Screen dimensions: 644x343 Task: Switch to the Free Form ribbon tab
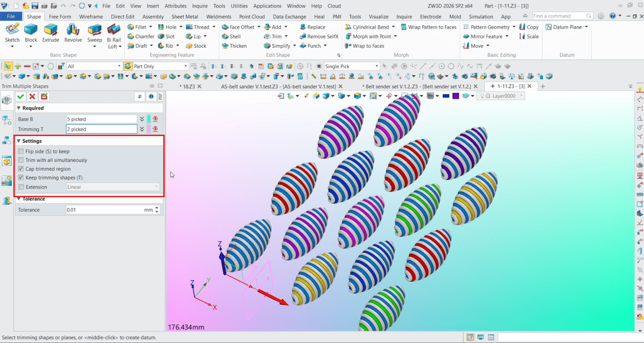(60, 16)
